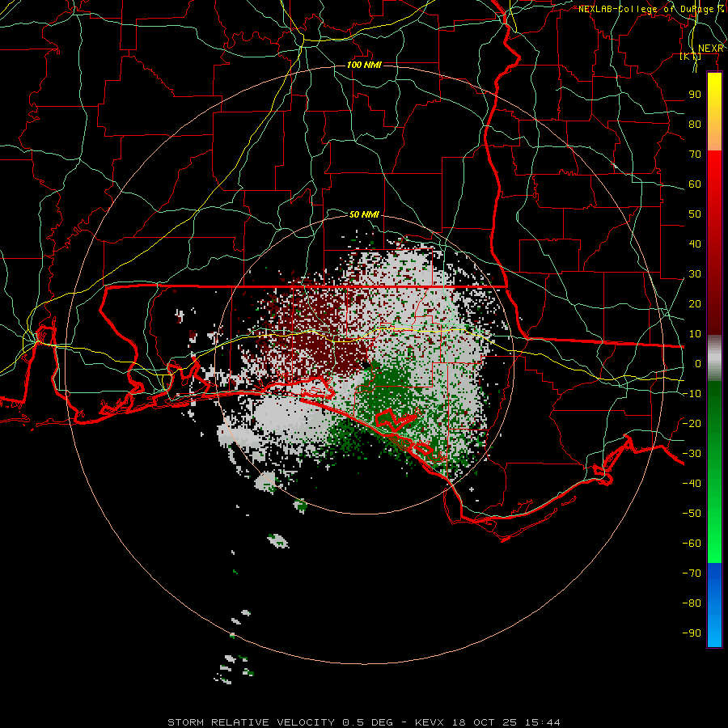
Task: Select the 50 NMI range ring label
Action: pyautogui.click(x=364, y=214)
